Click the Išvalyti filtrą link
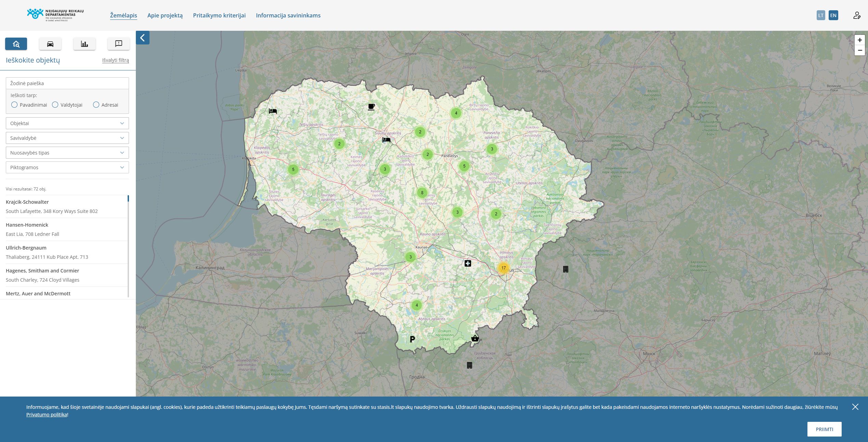The image size is (868, 442). tap(116, 60)
